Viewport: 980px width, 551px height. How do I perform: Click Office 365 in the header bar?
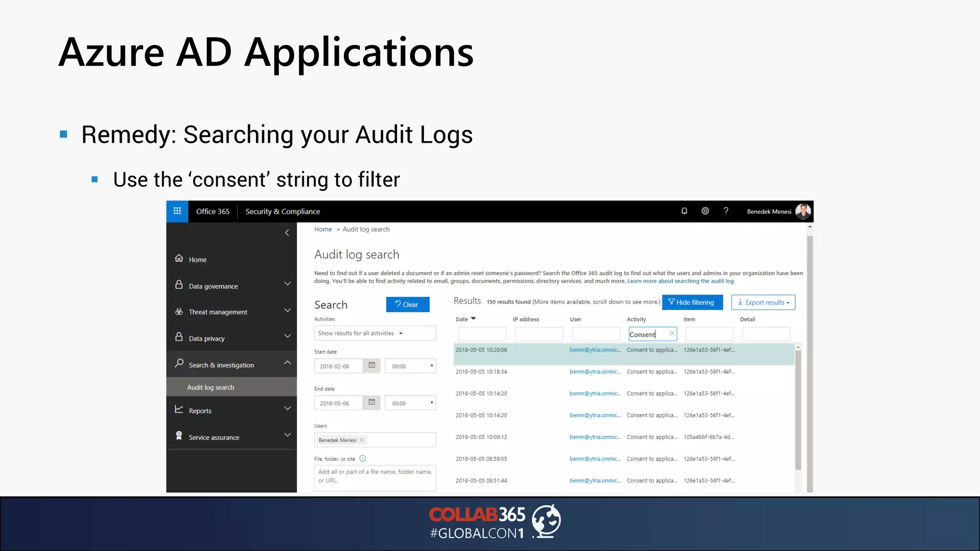pyautogui.click(x=213, y=211)
